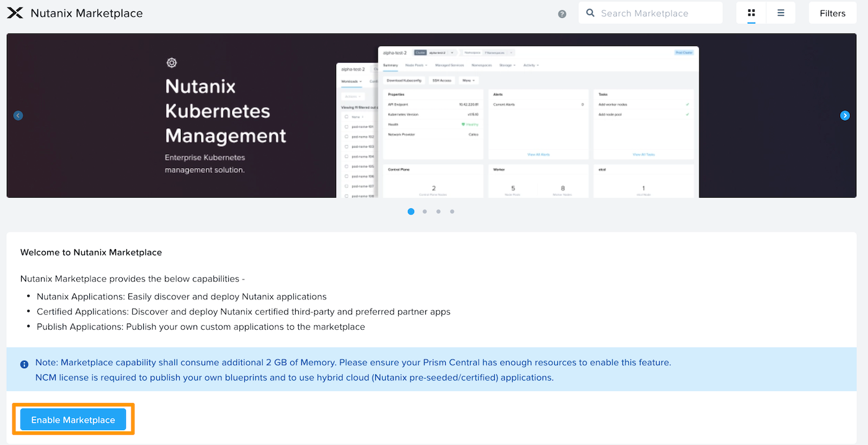Viewport: 868px width, 445px height.
Task: Go to previous carousel slide
Action: click(18, 115)
